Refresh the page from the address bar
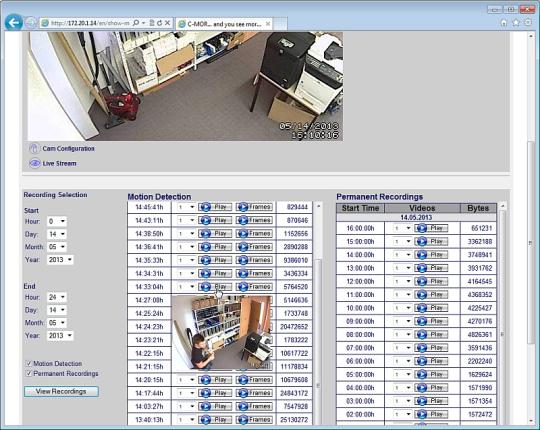Image resolution: width=540 pixels, height=430 pixels. point(159,23)
